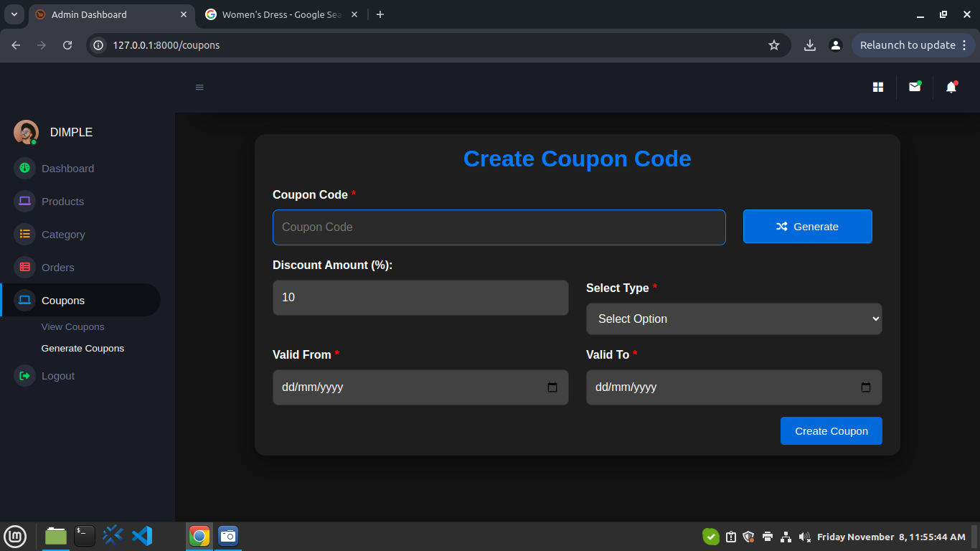The width and height of the screenshot is (980, 551).
Task: Open the apps grid icon in header
Action: click(x=878, y=88)
